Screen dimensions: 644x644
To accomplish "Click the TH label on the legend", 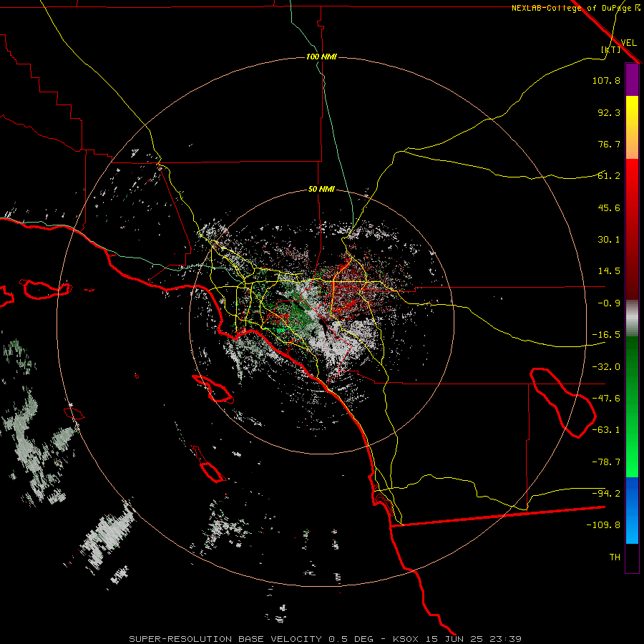I will (x=615, y=557).
